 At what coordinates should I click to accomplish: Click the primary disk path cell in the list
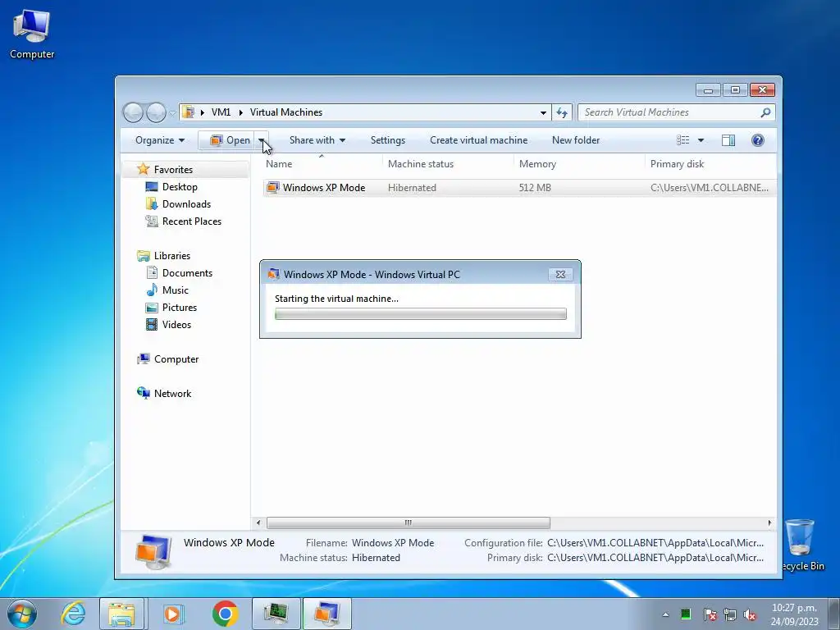tap(710, 188)
